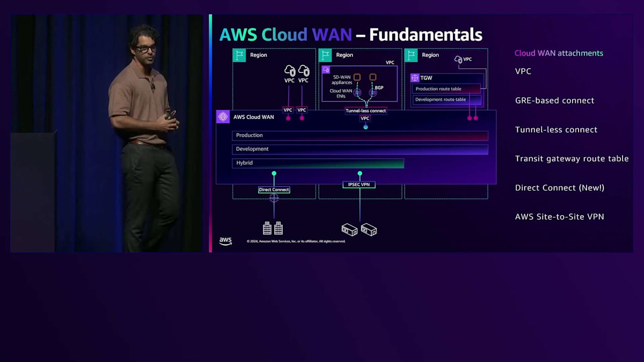
Task: Click the BGP-labeled Cloud WAN ENI icon
Action: tap(373, 93)
